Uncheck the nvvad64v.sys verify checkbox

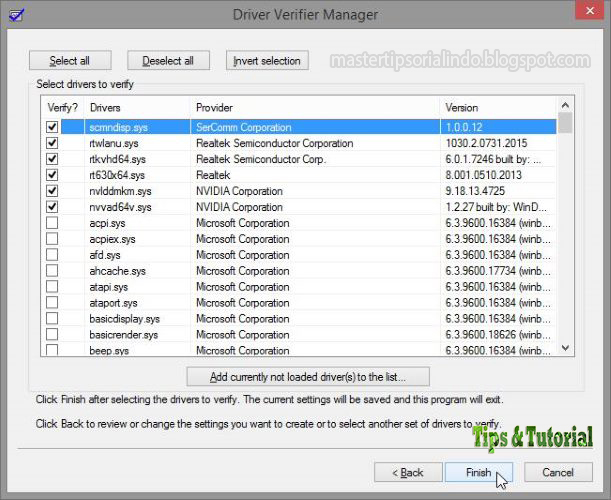pyautogui.click(x=52, y=207)
